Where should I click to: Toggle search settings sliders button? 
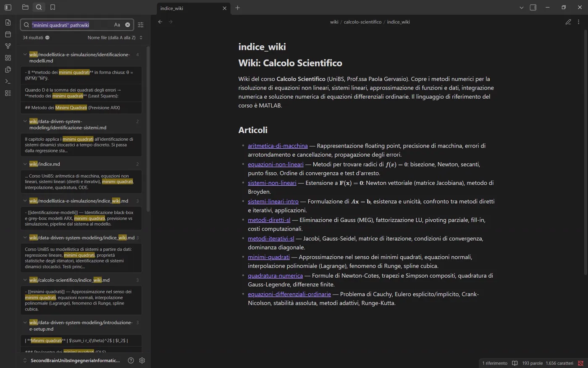[141, 25]
